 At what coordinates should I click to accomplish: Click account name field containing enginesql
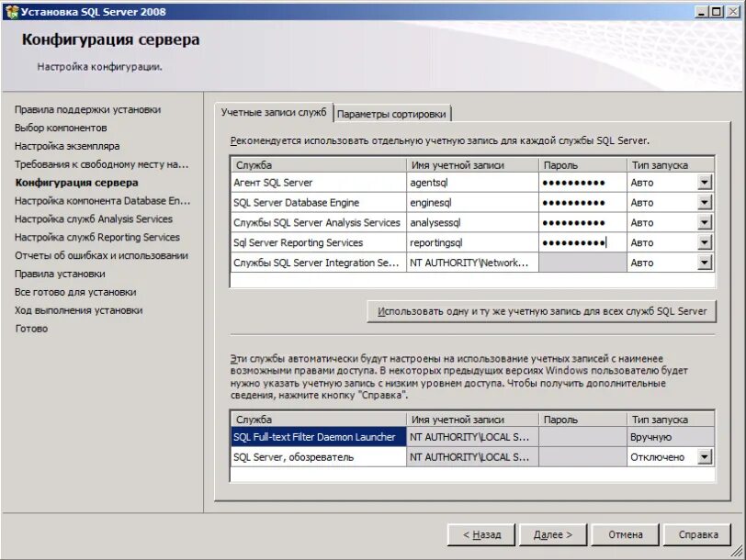(x=472, y=203)
